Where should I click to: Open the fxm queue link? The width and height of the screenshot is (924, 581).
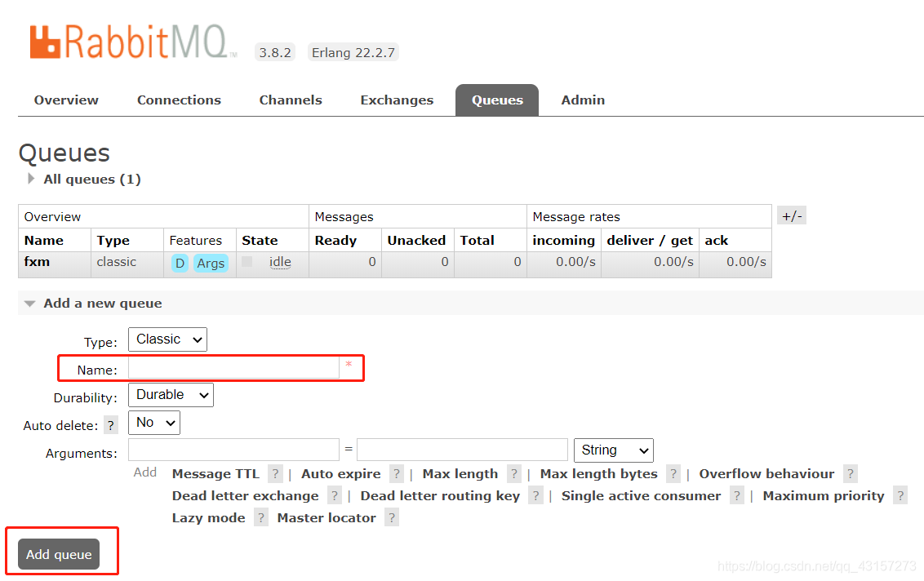[x=37, y=262]
